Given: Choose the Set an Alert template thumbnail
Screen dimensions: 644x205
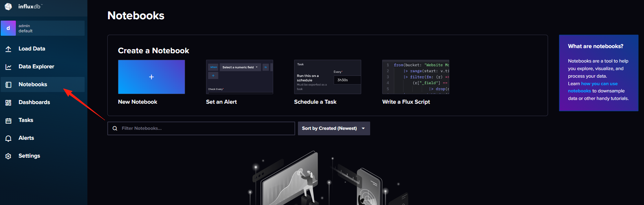Looking at the screenshot, I should (x=239, y=77).
